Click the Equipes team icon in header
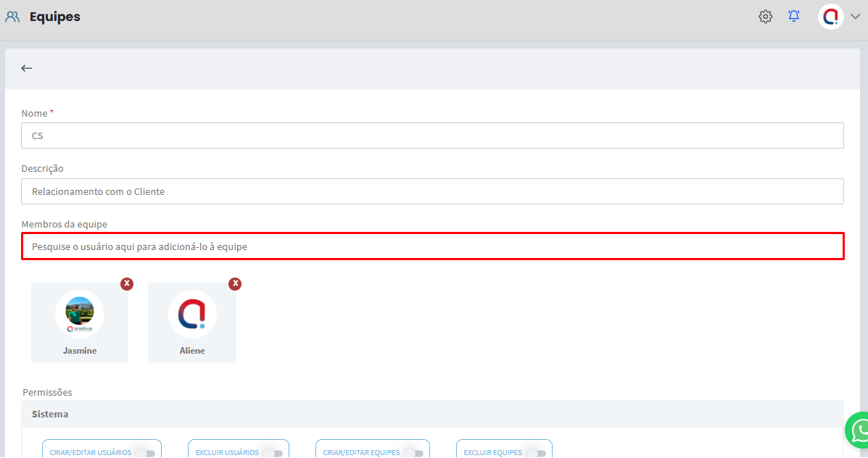The height and width of the screenshot is (458, 868). pyautogui.click(x=12, y=17)
